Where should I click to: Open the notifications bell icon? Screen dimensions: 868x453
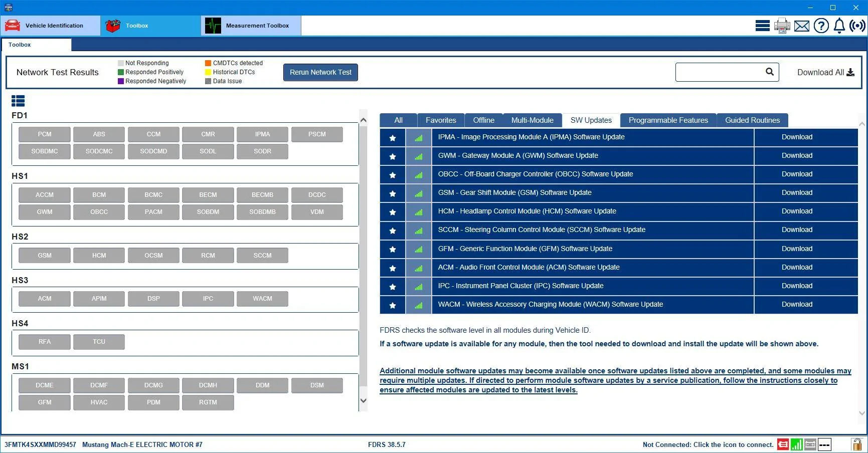click(x=839, y=26)
